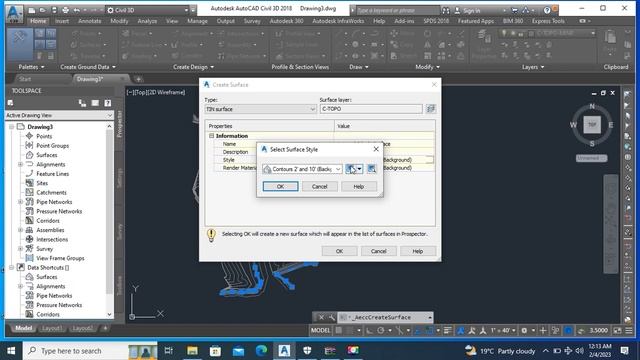640x360 pixels.
Task: Open the Home ribbon tab
Action: click(38, 21)
